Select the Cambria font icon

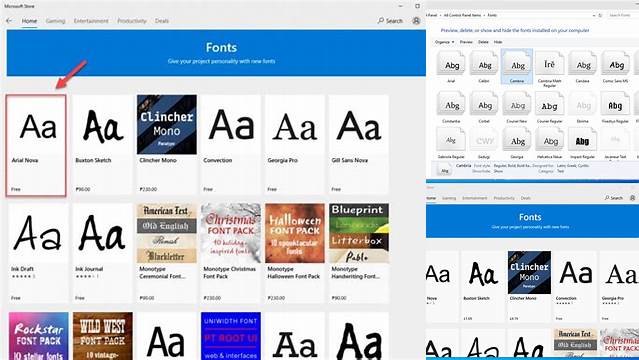517,66
